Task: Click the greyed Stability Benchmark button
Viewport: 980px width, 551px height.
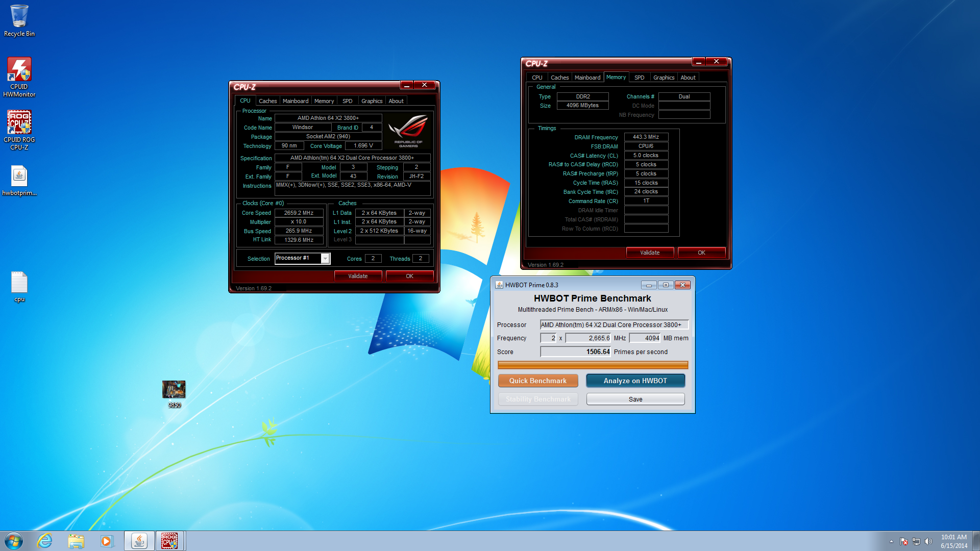Action: click(538, 399)
